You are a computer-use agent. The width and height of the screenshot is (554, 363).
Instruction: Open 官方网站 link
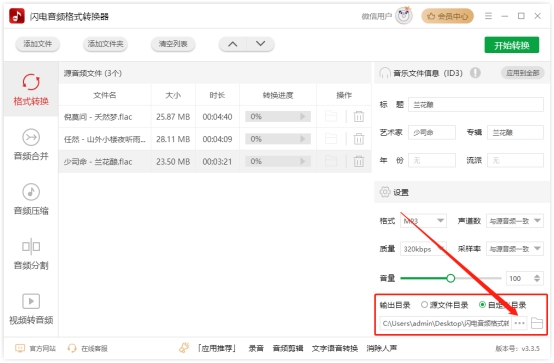pos(36,349)
